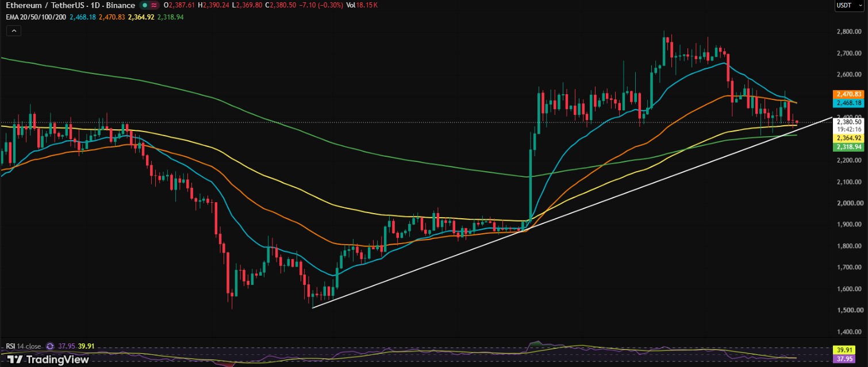Image resolution: width=868 pixels, height=367 pixels.
Task: Click the purple refresh icon in RSI legend
Action: point(49,346)
